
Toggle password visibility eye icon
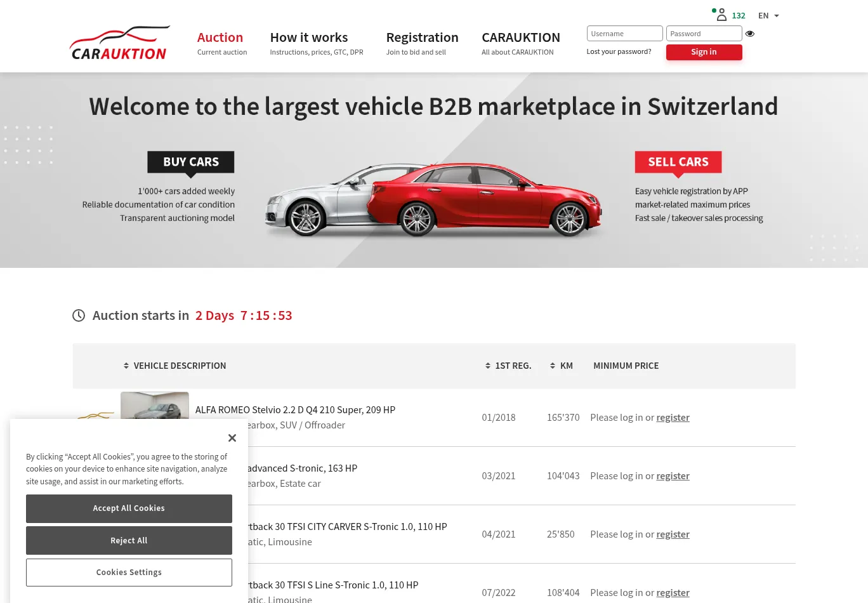point(750,34)
